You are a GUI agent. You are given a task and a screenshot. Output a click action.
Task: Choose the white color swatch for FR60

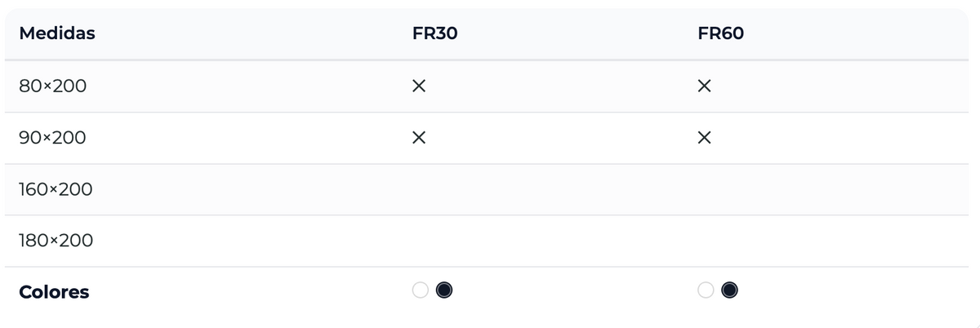(x=706, y=290)
